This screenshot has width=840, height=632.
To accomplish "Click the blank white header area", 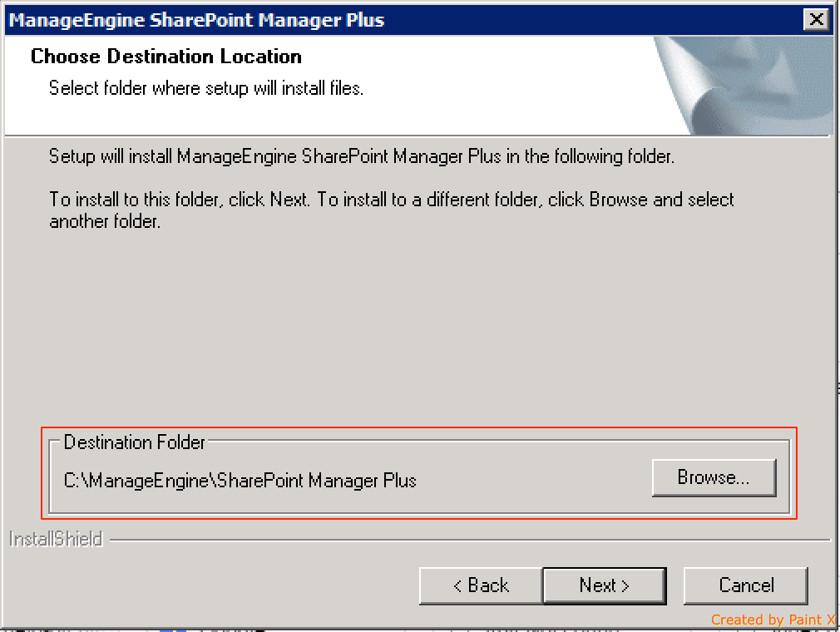I will coord(499,91).
